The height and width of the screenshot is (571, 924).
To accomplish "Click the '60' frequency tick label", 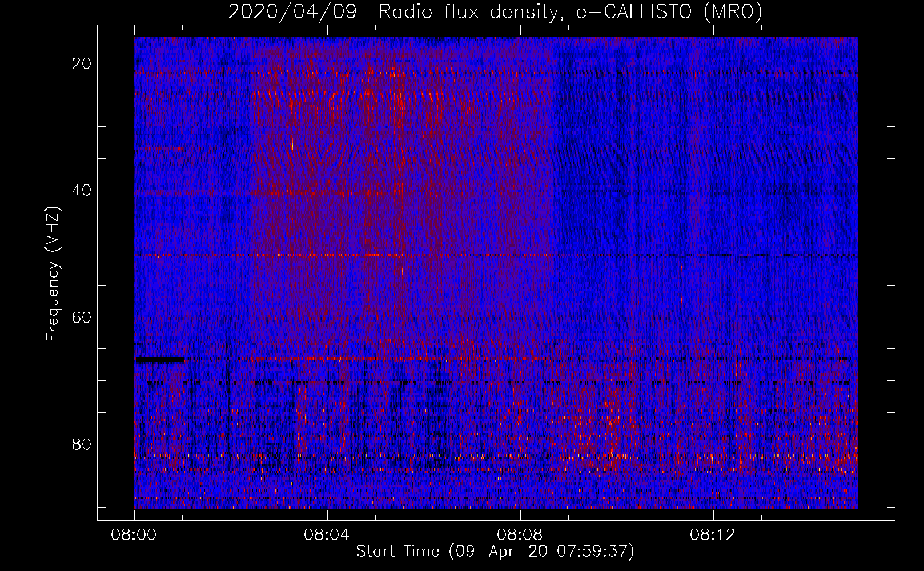I will (x=82, y=317).
